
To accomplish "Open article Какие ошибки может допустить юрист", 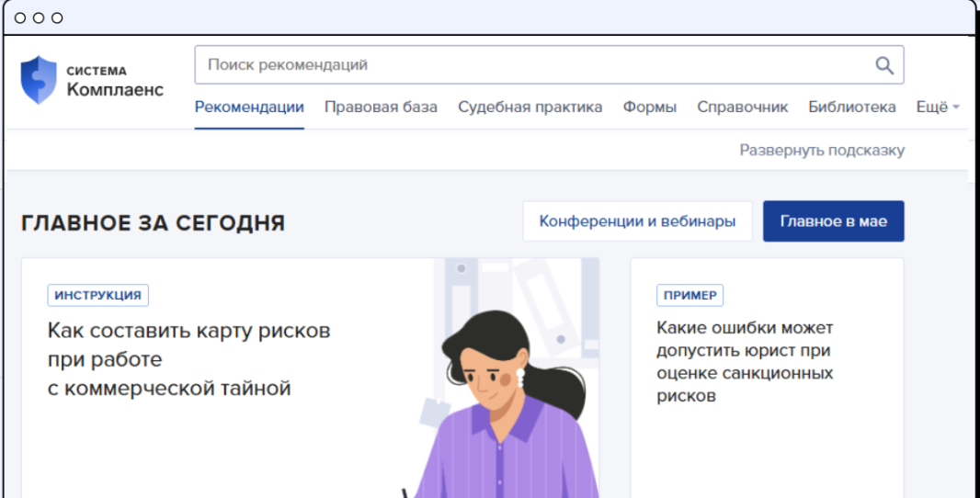I will click(745, 362).
